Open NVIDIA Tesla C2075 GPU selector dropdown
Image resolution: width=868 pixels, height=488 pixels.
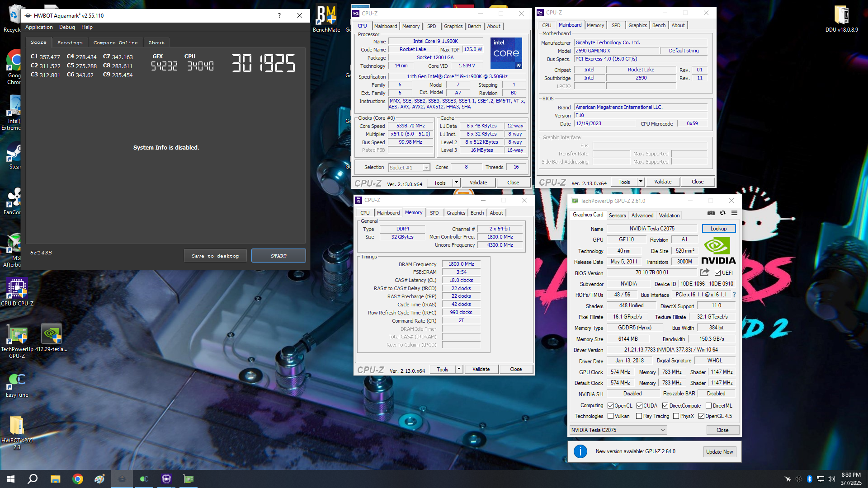pos(618,430)
